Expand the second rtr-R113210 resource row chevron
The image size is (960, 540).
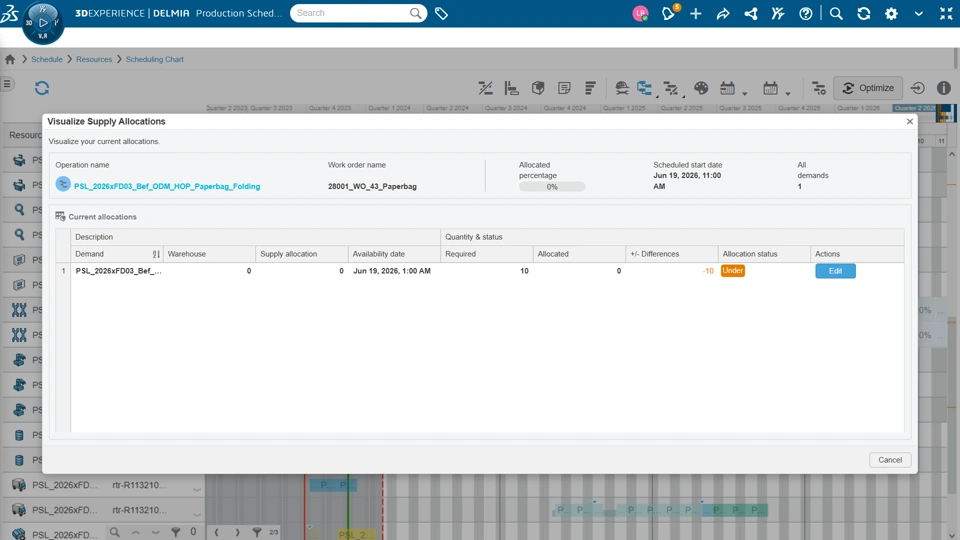point(197,514)
